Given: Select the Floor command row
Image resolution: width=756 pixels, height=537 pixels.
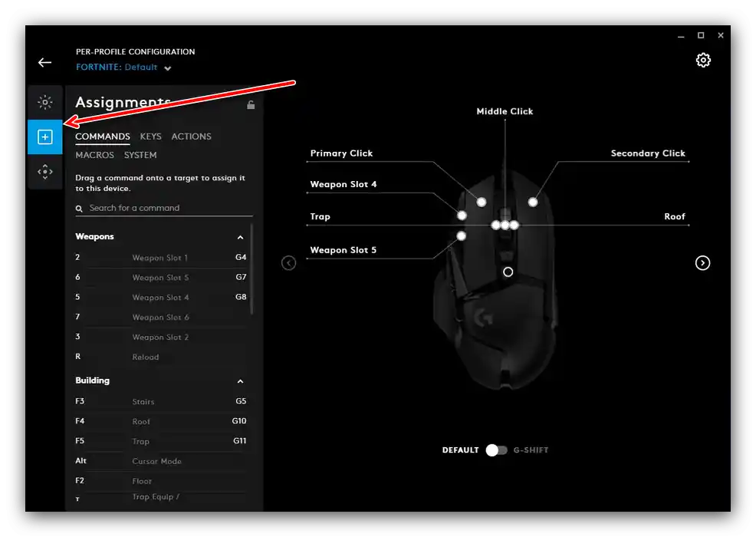Looking at the screenshot, I should point(160,481).
